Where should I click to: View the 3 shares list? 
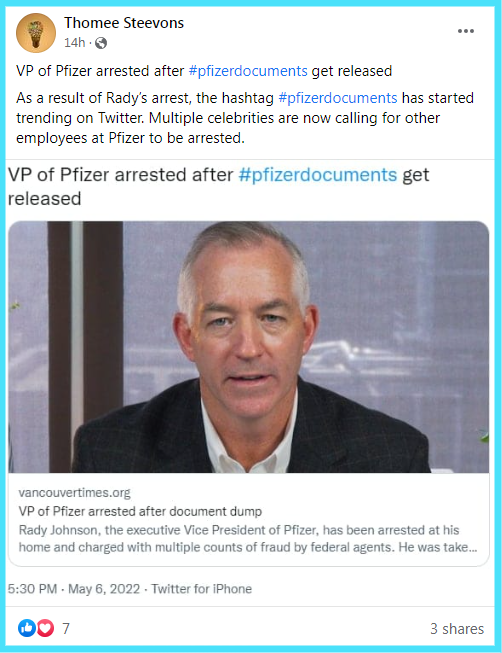coord(457,628)
